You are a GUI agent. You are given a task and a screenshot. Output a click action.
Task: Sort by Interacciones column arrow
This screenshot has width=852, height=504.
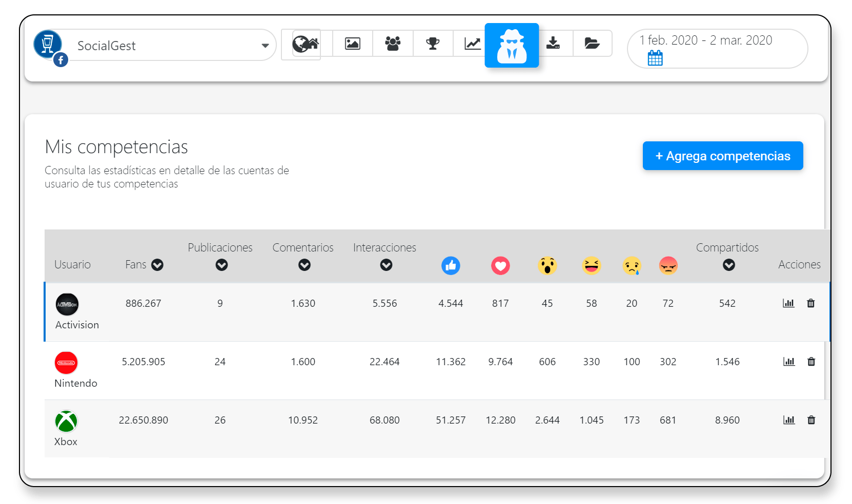tap(386, 265)
